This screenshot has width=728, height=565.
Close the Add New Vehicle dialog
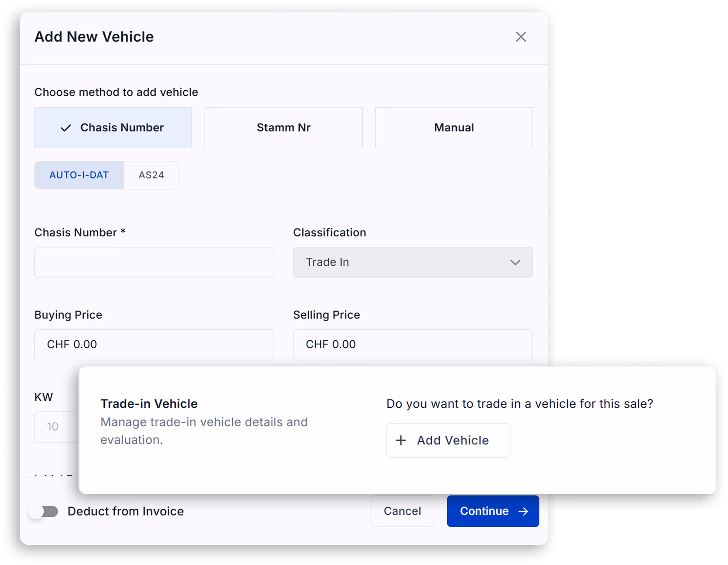pyautogui.click(x=521, y=37)
